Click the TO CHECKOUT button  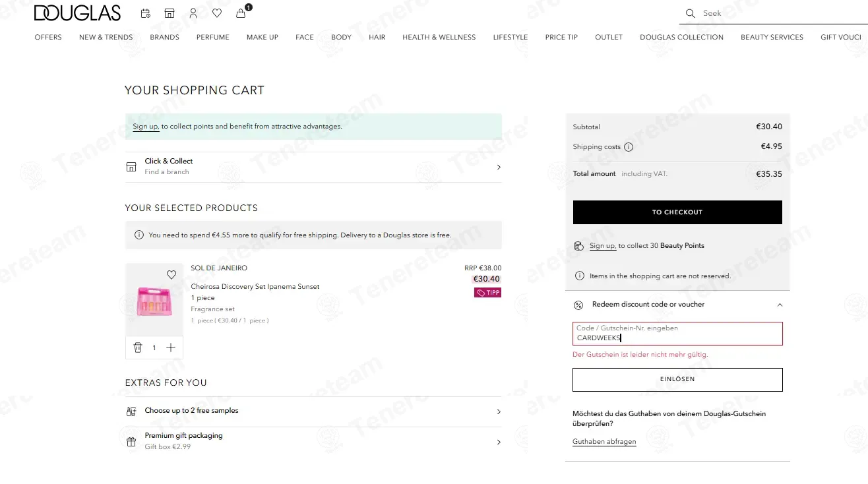[x=677, y=212]
